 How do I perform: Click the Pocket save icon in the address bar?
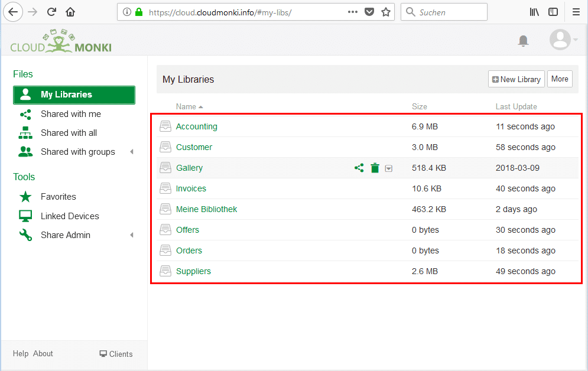click(x=369, y=12)
